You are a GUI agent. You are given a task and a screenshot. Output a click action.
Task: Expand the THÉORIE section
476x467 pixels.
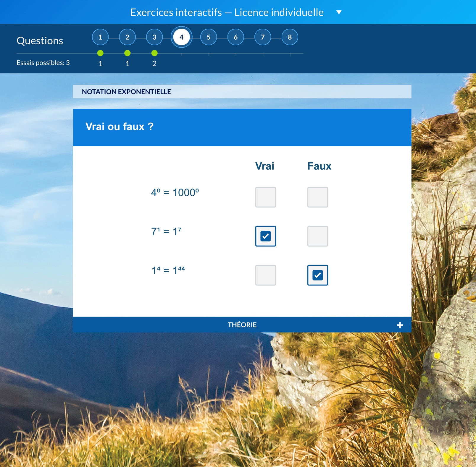[x=242, y=325]
